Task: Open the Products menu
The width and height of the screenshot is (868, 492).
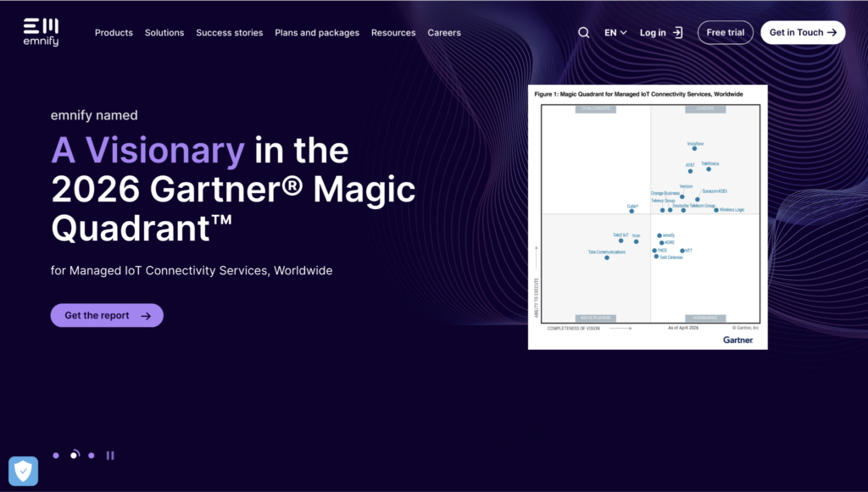Action: click(114, 33)
